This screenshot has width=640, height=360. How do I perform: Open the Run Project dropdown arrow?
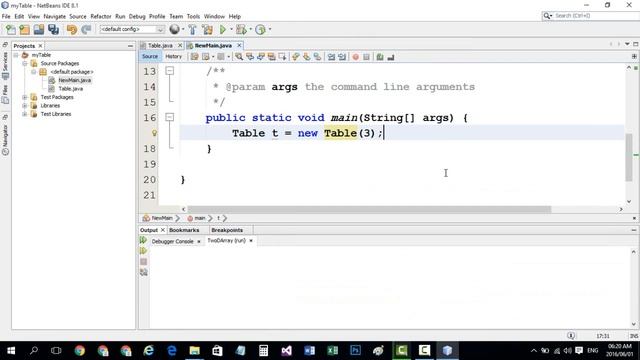231,29
